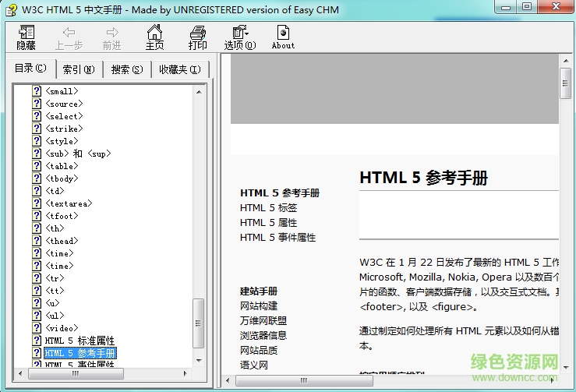576x392 pixels.
Task: Open the <sub> 和 <sup> topic
Action: point(78,154)
